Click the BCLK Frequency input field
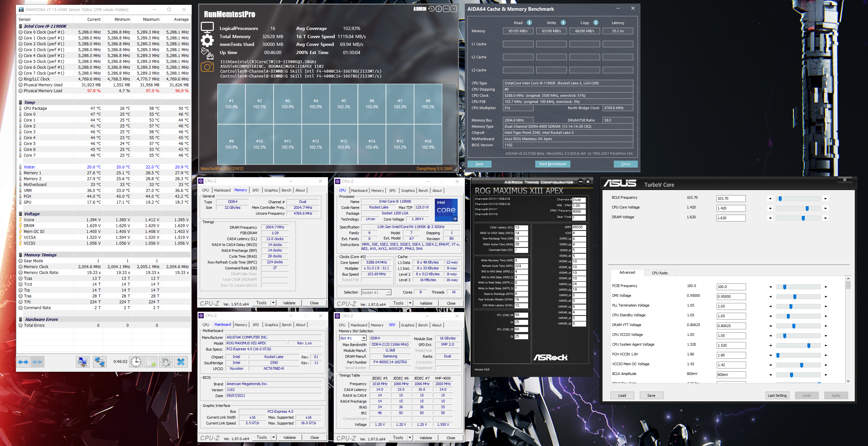This screenshot has width=868, height=446. coord(730,198)
